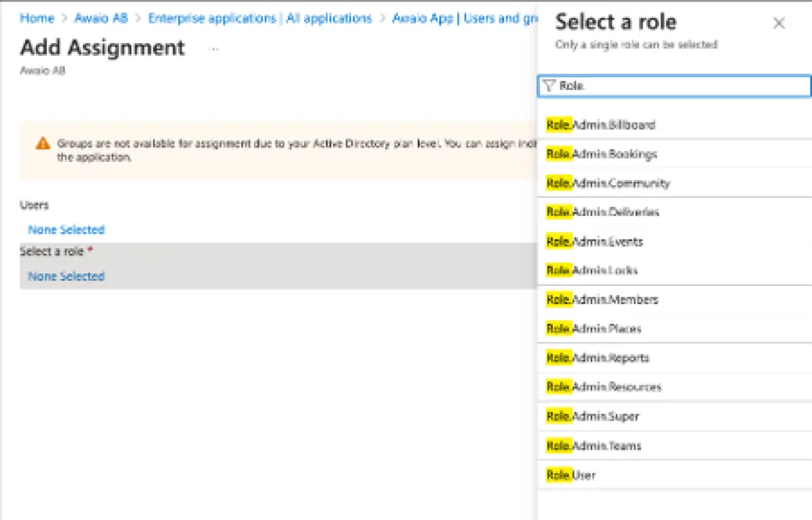Select Role.User role
Image resolution: width=812 pixels, height=520 pixels.
coord(675,475)
